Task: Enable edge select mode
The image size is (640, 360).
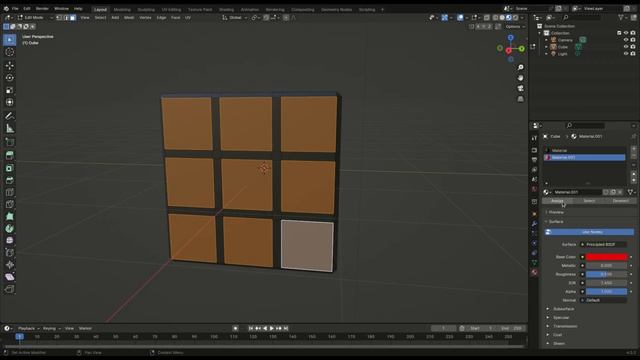Action: (x=66, y=18)
